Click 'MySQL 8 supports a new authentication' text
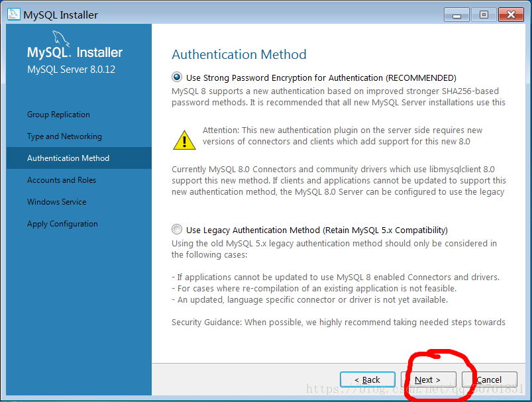The image size is (532, 402). click(x=339, y=97)
